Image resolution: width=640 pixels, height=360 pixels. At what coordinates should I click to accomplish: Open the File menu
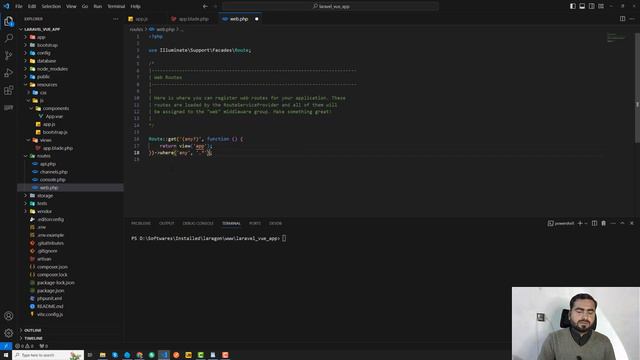[x=19, y=6]
